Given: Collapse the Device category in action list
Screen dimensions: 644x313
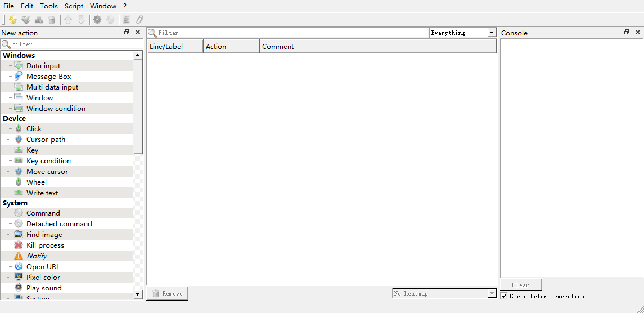Looking at the screenshot, I should (x=14, y=119).
